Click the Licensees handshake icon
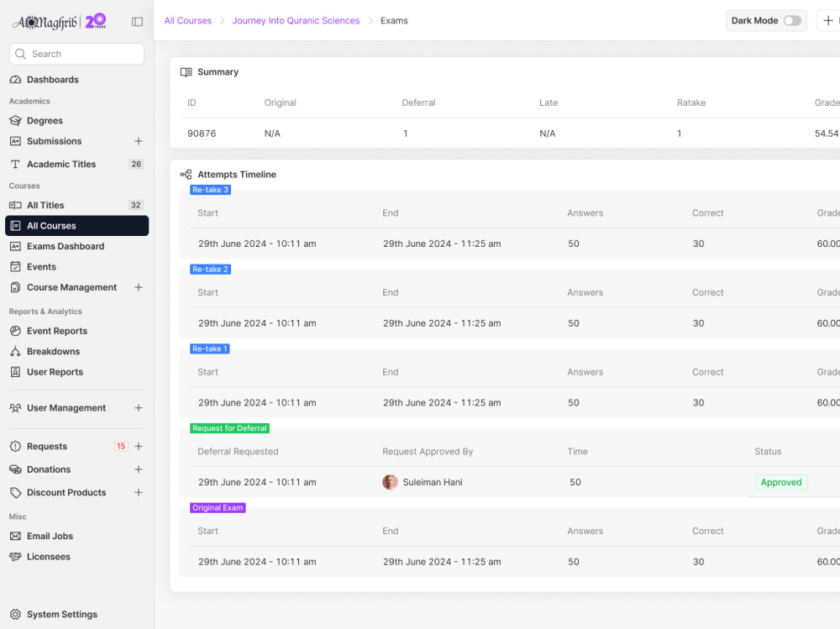Image resolution: width=840 pixels, height=629 pixels. 15,557
